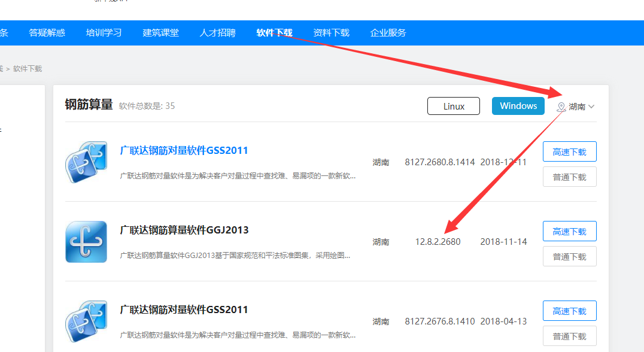Click the 钢筋算量 section heading
644x352 pixels.
(x=89, y=104)
